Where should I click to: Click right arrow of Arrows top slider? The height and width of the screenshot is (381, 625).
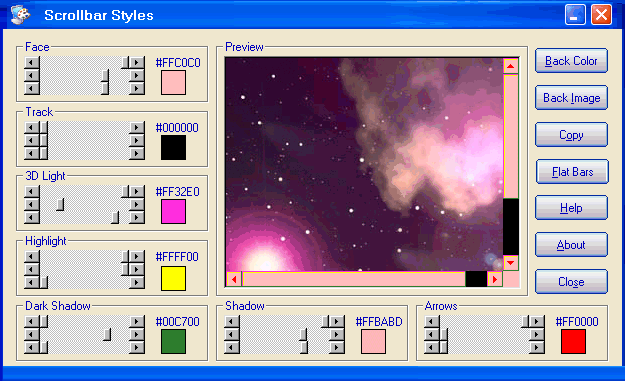click(537, 321)
